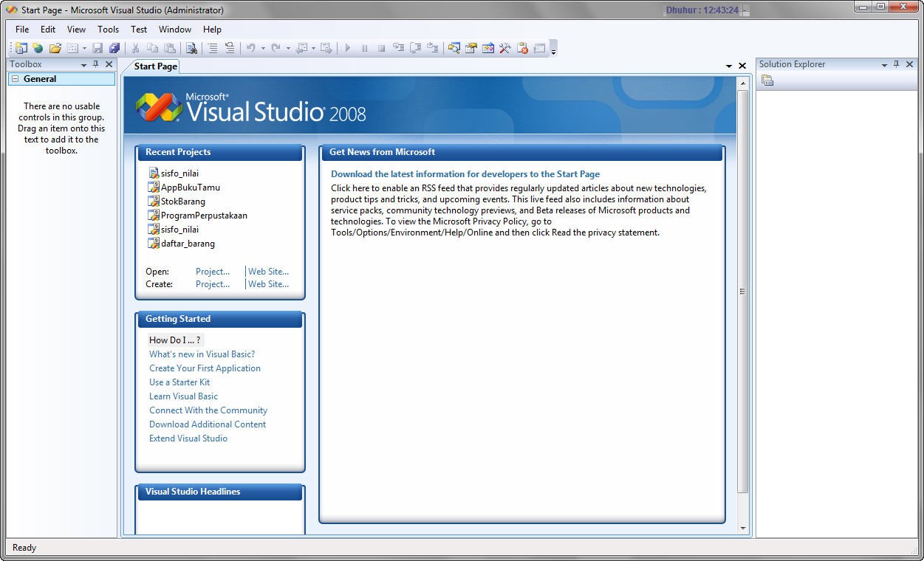The width and height of the screenshot is (924, 561).
Task: Switch to the Start Page tab
Action: pyautogui.click(x=153, y=66)
